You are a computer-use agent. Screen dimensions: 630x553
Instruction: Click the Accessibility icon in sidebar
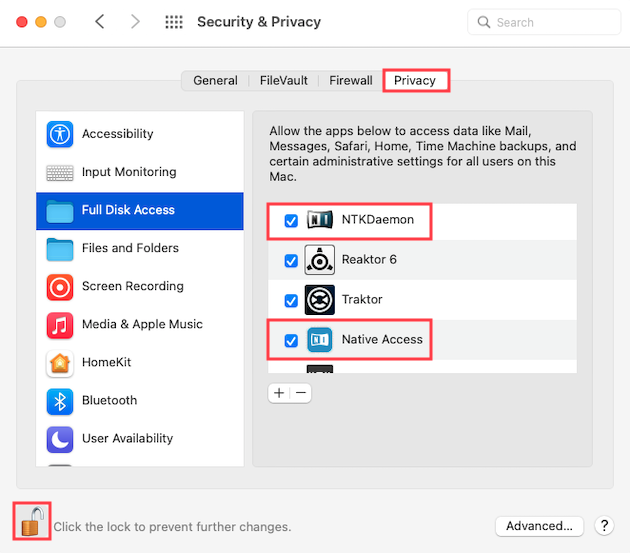pyautogui.click(x=60, y=134)
